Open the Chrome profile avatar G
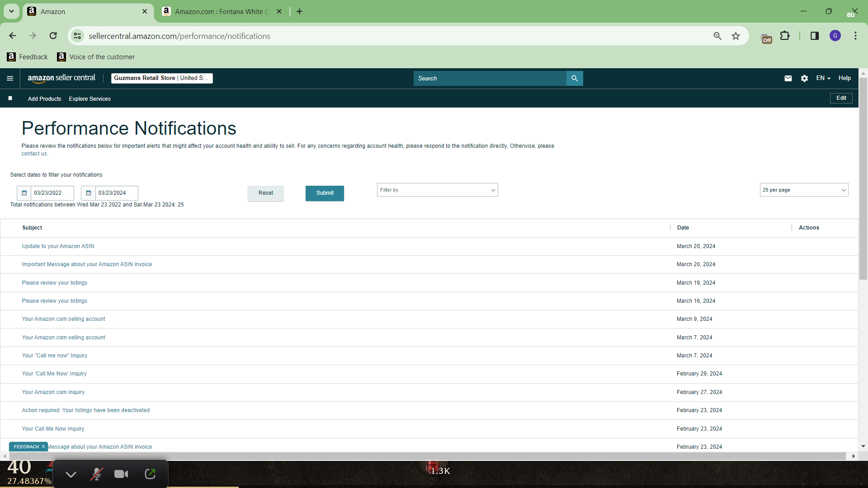The height and width of the screenshot is (488, 868). pyautogui.click(x=835, y=36)
